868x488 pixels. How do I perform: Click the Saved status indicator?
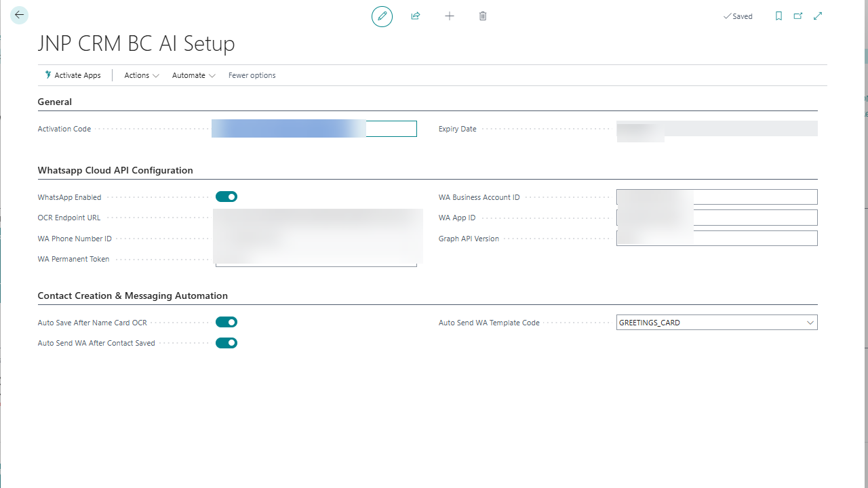738,16
